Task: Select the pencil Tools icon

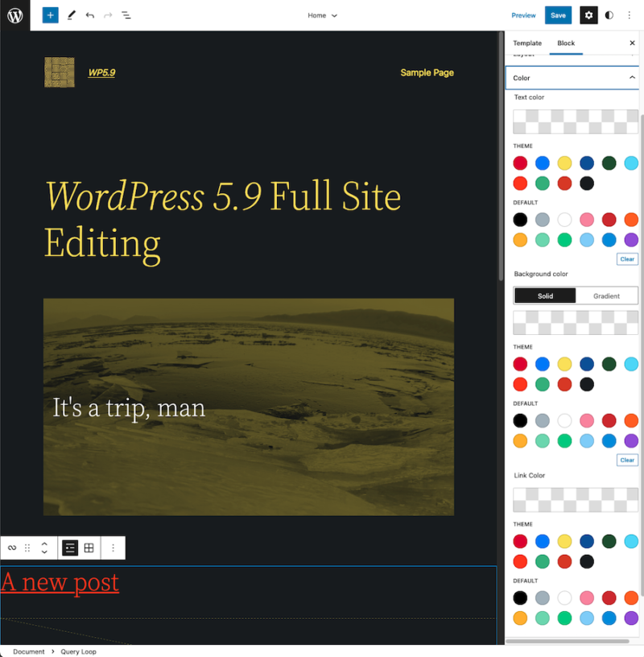Action: click(x=71, y=15)
